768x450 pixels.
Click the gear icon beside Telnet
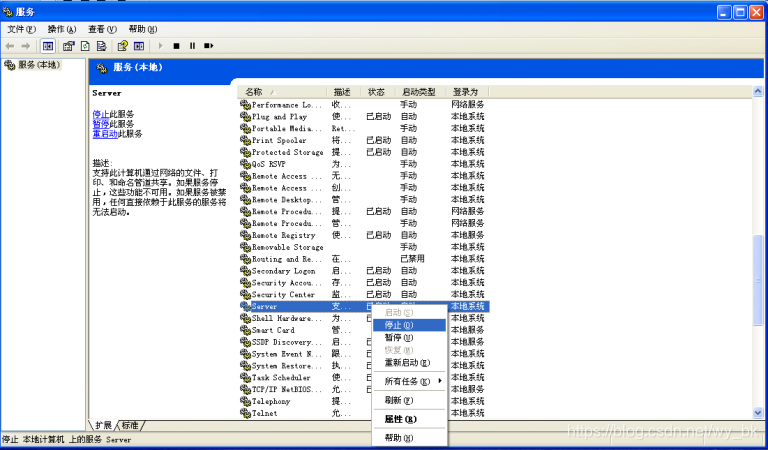245,413
